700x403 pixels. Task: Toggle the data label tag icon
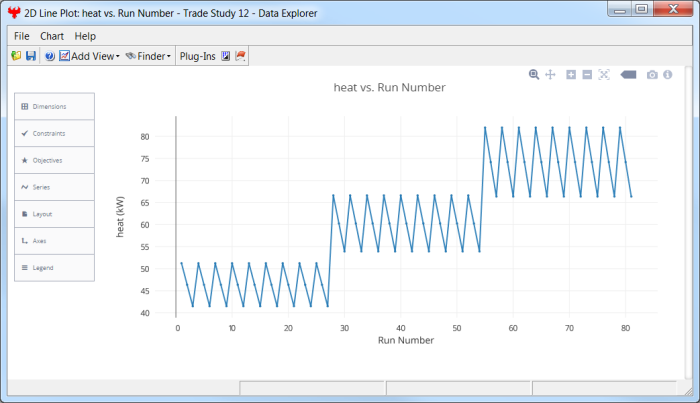[x=629, y=74]
